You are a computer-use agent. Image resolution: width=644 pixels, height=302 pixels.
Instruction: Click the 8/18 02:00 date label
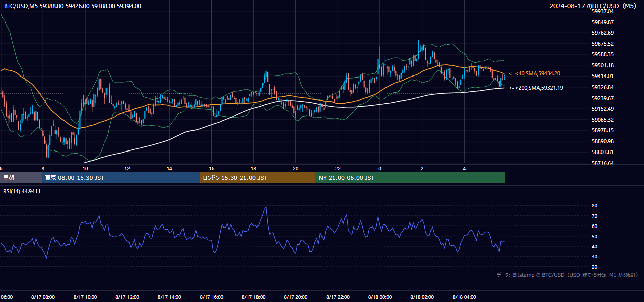coord(422,297)
